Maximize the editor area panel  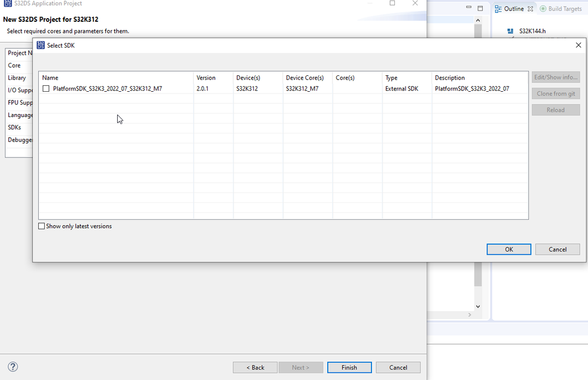[480, 8]
